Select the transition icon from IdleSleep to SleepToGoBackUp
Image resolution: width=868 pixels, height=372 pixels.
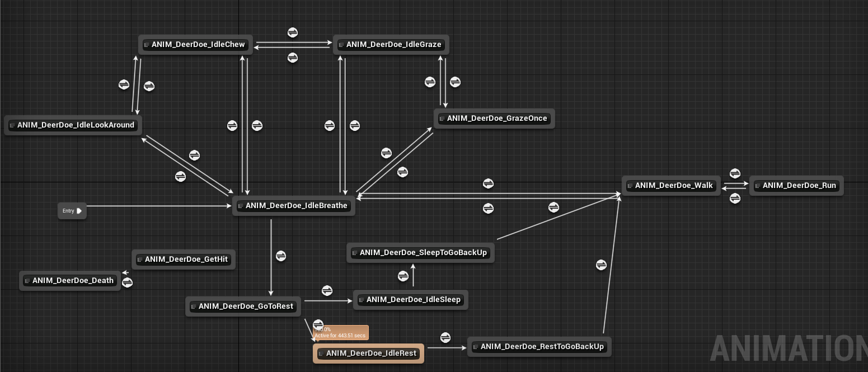(x=403, y=276)
